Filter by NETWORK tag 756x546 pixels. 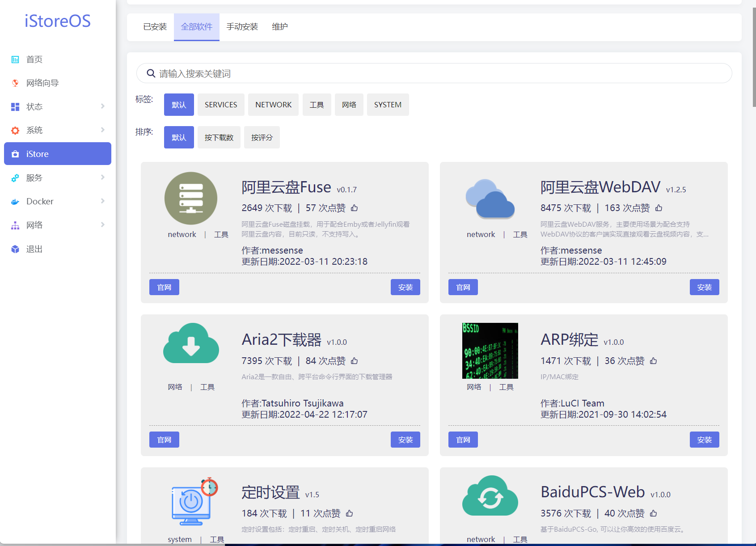(x=273, y=105)
